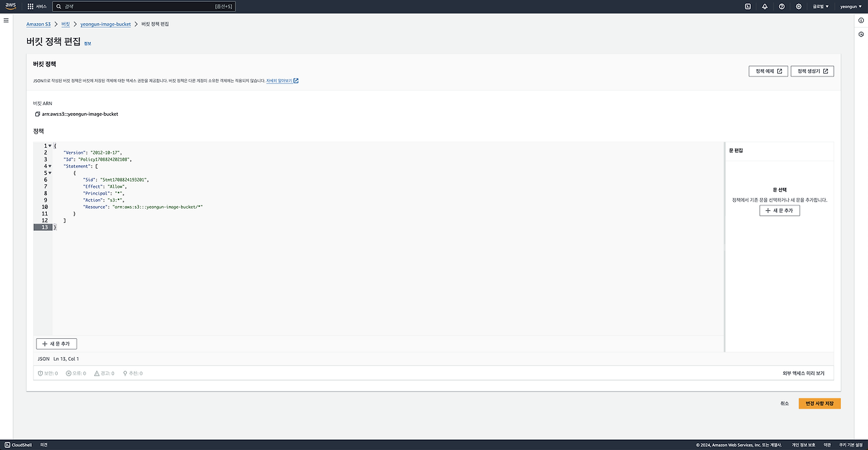Open the right edge icon below info icon

click(x=861, y=34)
